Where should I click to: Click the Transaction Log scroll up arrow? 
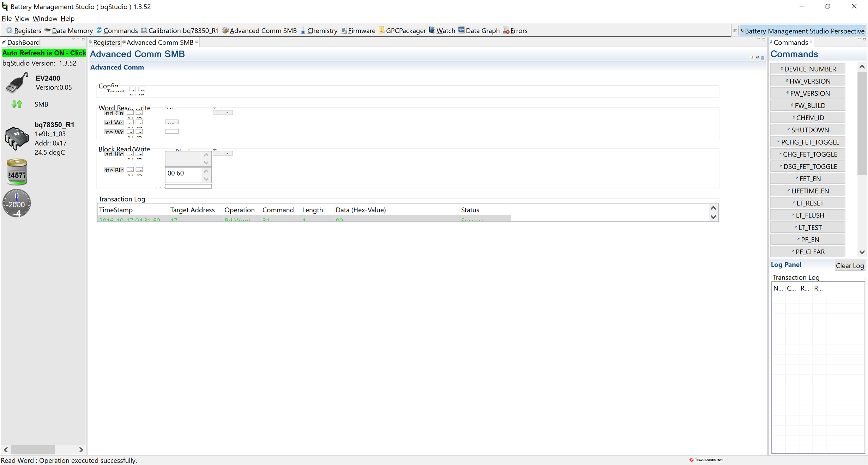(713, 208)
